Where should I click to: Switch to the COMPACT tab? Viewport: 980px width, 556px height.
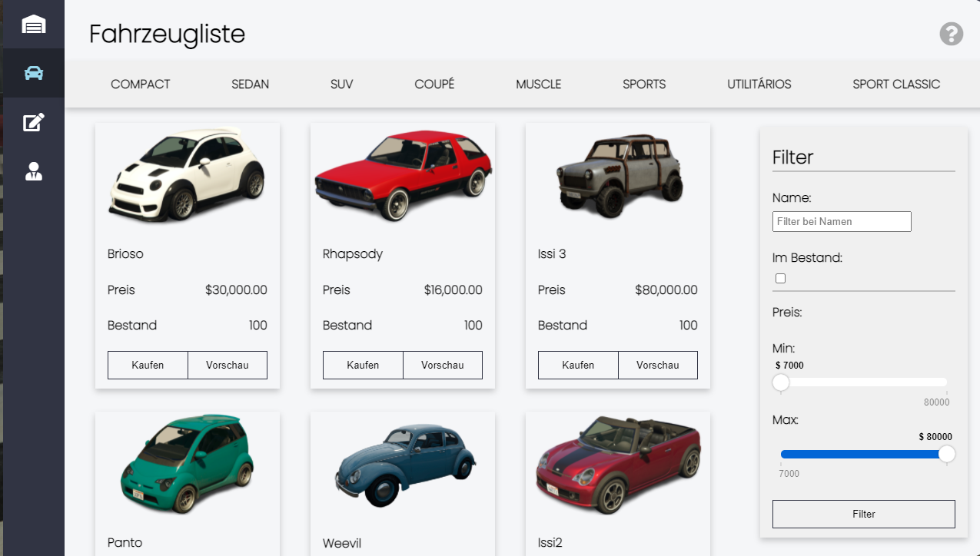click(x=141, y=84)
